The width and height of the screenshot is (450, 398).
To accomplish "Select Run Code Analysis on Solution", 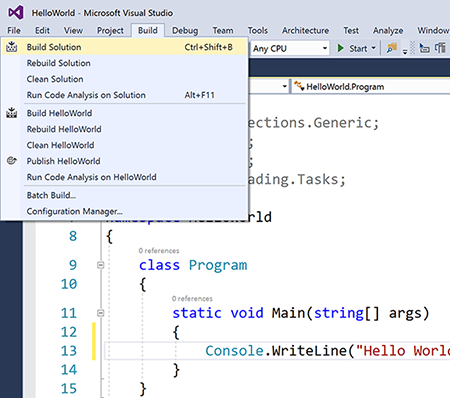I will [x=124, y=95].
